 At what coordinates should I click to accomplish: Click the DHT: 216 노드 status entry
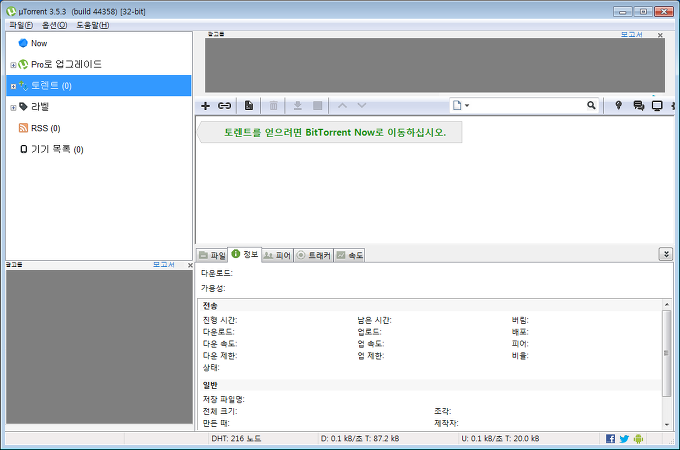click(x=236, y=438)
